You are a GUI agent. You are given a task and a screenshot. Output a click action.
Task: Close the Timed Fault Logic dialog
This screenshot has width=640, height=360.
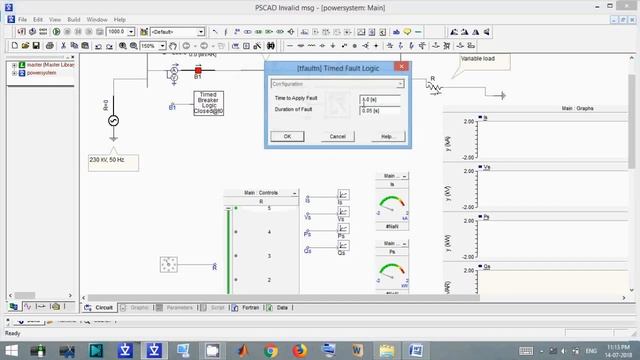(x=401, y=67)
